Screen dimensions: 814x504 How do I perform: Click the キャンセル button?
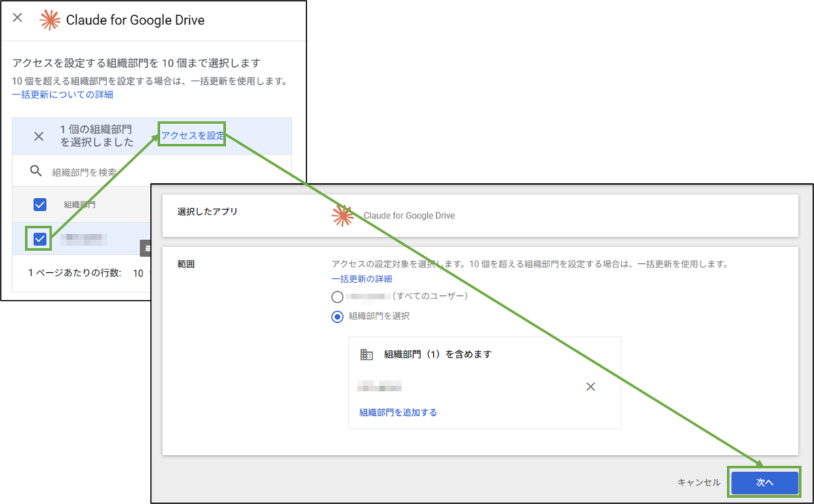[699, 482]
